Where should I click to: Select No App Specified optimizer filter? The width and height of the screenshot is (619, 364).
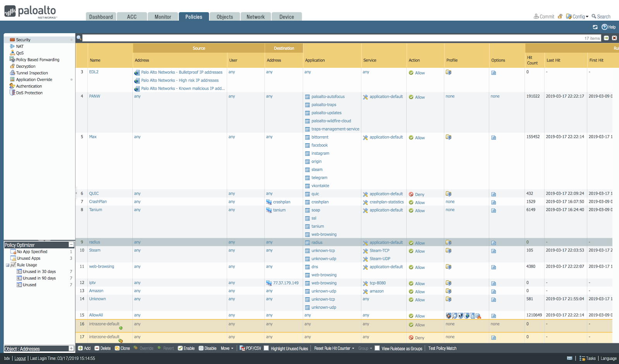pyautogui.click(x=32, y=251)
